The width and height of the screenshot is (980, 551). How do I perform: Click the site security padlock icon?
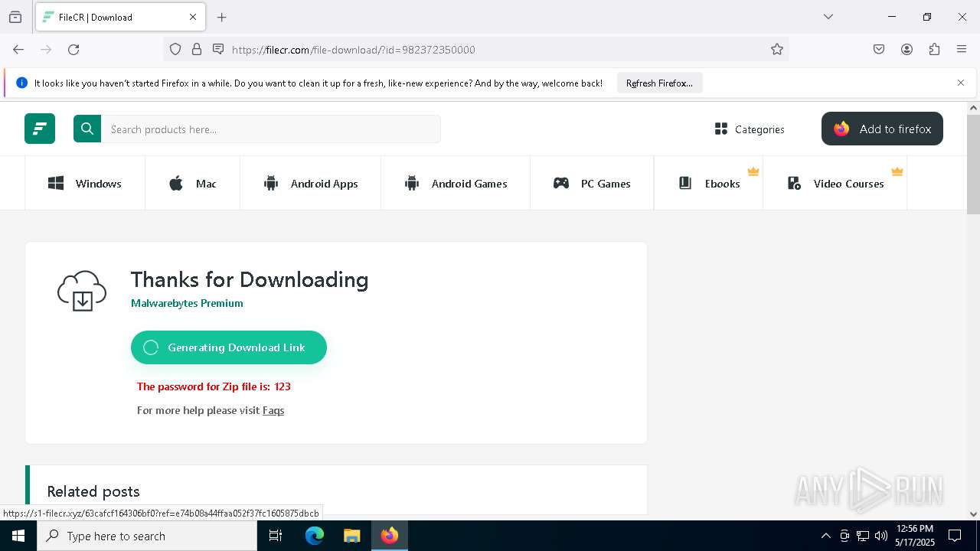[197, 49]
